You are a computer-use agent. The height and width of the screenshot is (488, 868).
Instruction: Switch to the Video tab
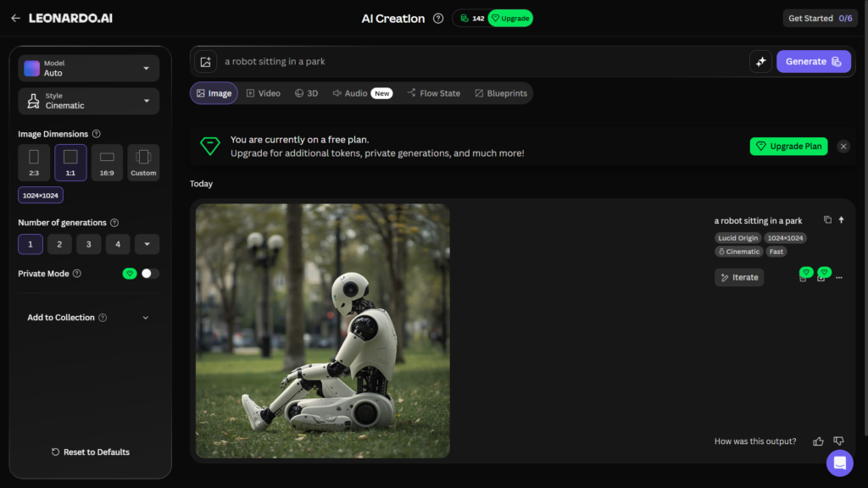pos(264,93)
